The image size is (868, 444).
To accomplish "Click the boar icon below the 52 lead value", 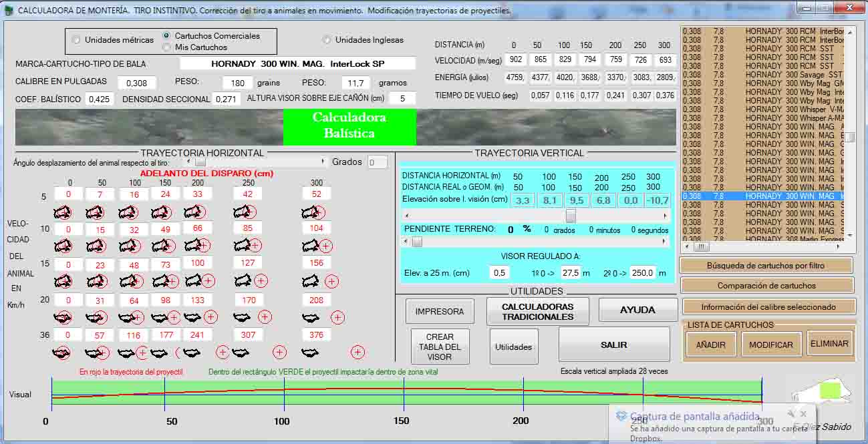I will coord(310,212).
